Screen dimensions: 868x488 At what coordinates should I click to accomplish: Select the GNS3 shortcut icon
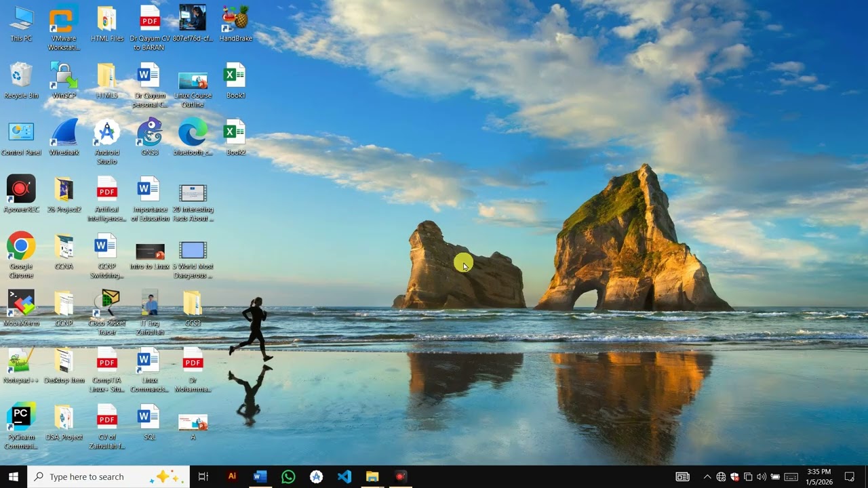click(150, 138)
